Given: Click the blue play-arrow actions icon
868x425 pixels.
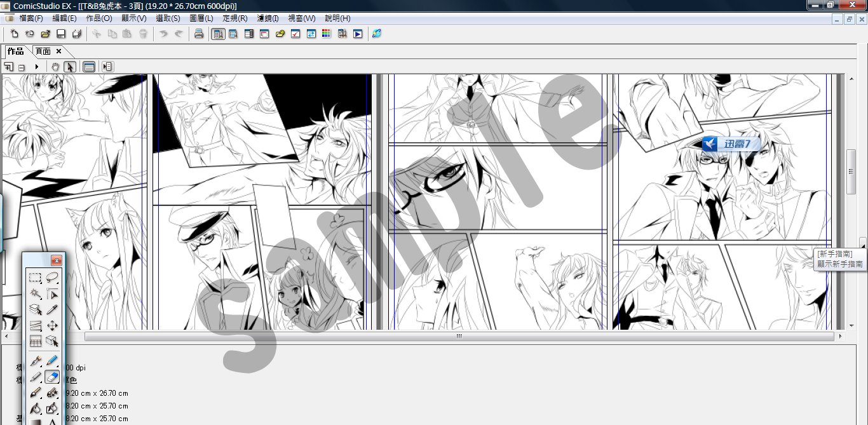Looking at the screenshot, I should 358,34.
